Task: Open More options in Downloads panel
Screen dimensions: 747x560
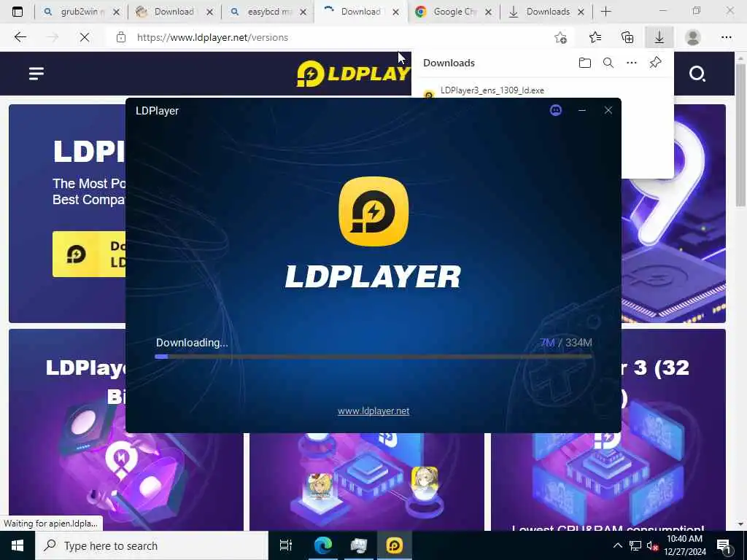Action: [x=632, y=63]
